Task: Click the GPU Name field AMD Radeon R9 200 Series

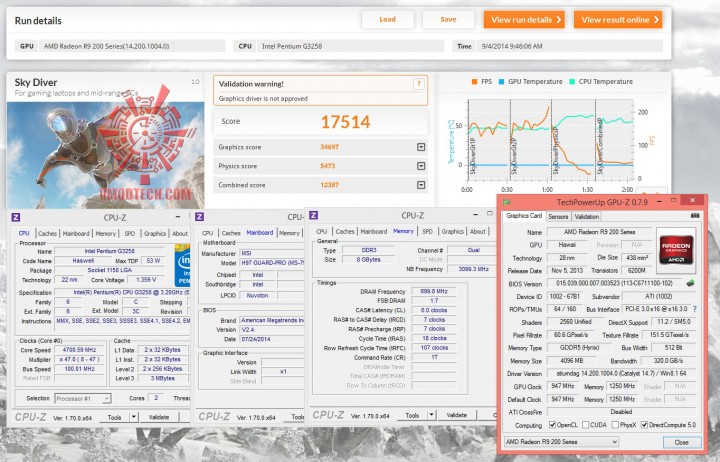Action: [599, 232]
